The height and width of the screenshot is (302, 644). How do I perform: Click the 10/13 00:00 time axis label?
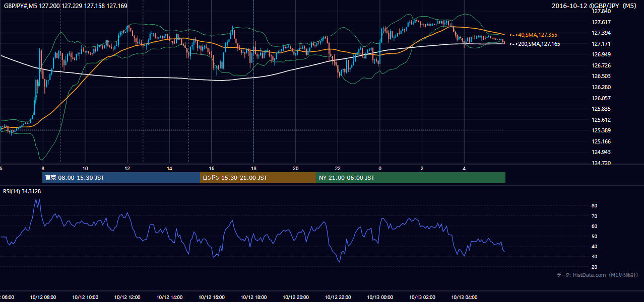pos(379,297)
